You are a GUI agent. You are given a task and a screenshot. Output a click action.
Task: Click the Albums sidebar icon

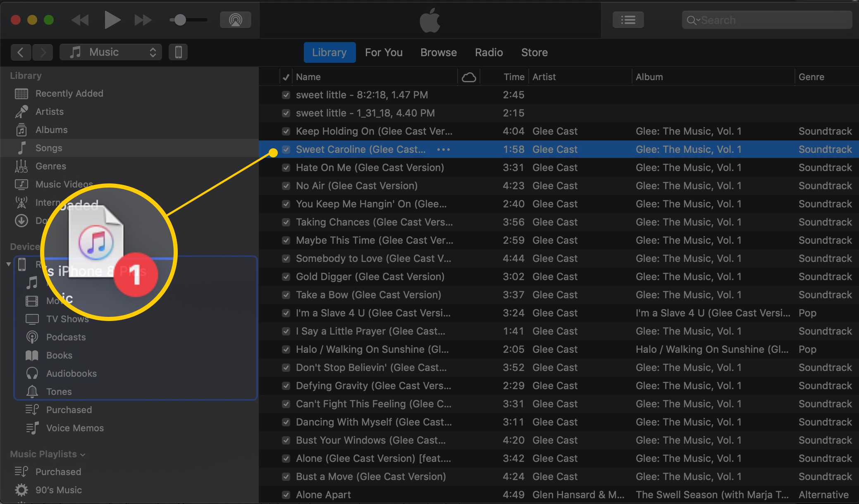tap(21, 130)
